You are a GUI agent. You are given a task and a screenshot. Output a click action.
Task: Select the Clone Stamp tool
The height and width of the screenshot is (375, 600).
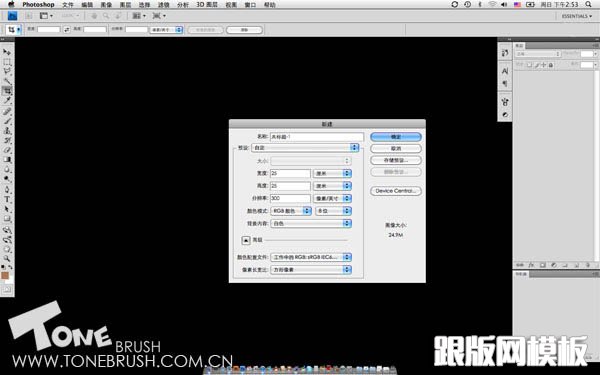[7, 130]
